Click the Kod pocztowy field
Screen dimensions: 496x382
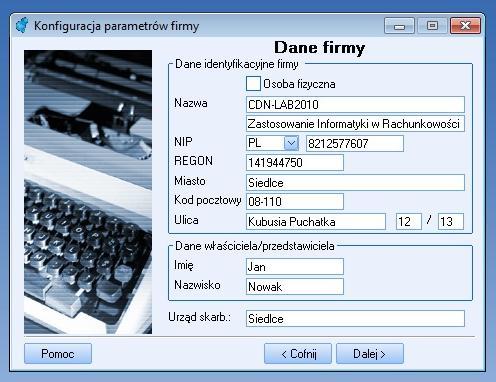[295, 201]
